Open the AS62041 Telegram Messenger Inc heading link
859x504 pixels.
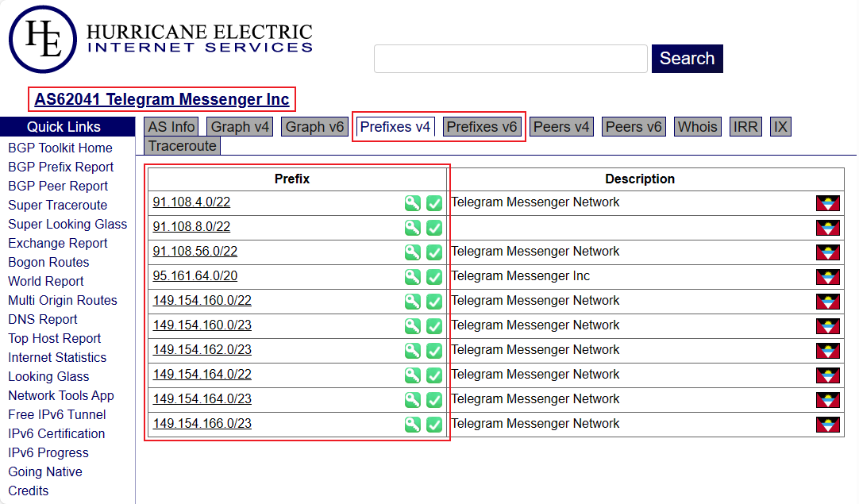(x=162, y=99)
